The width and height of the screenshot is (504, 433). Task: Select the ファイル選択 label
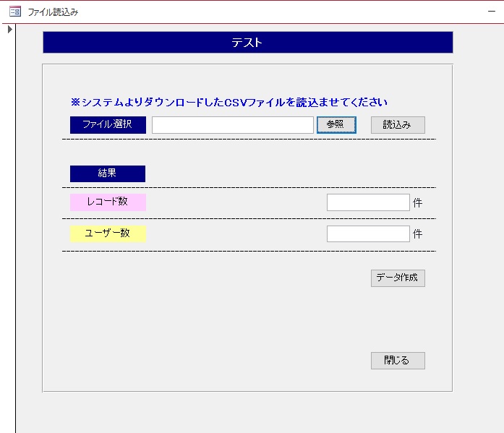[108, 124]
